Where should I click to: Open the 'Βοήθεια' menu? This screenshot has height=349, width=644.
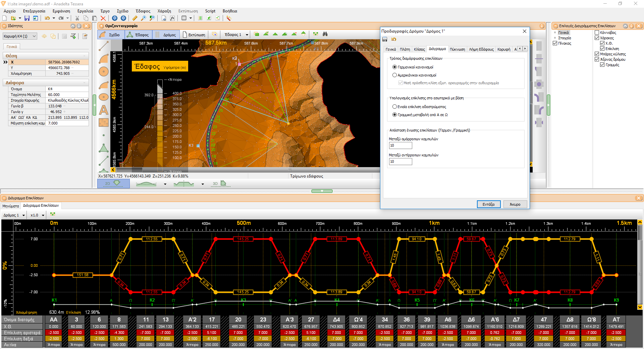pos(230,11)
